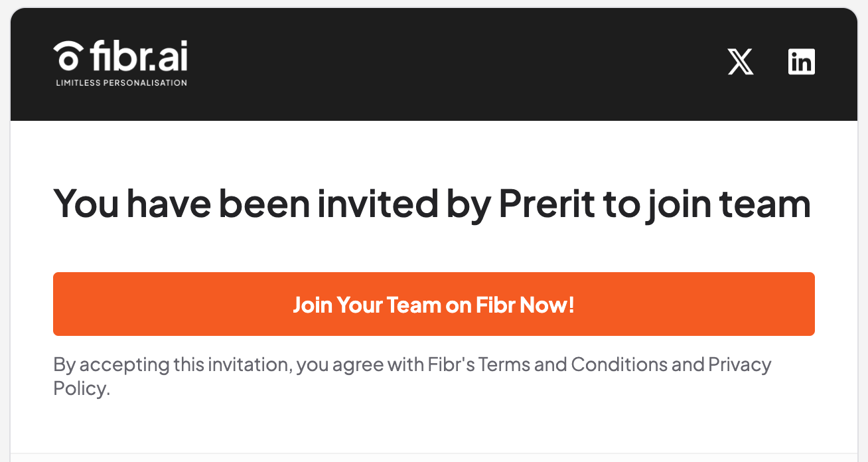Viewport: 868px width, 462px height.
Task: Click the invitation heading text
Action: click(432, 204)
